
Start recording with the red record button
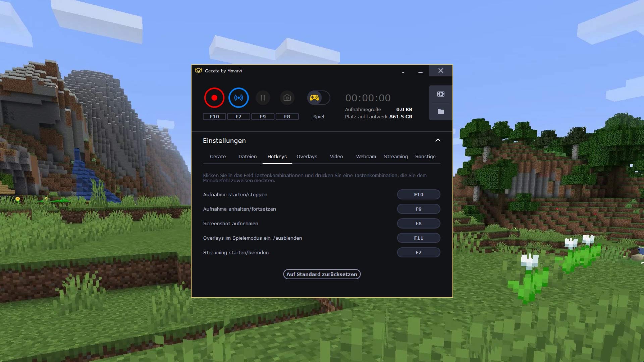click(x=214, y=98)
